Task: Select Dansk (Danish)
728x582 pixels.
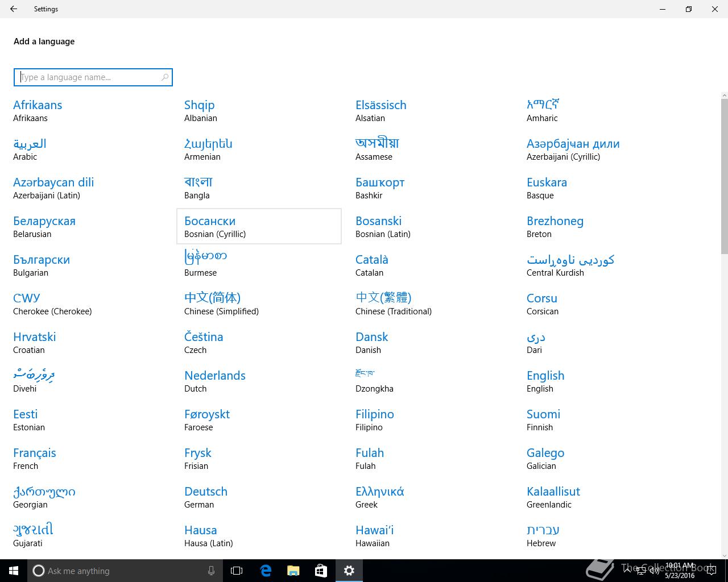Action: coord(430,342)
